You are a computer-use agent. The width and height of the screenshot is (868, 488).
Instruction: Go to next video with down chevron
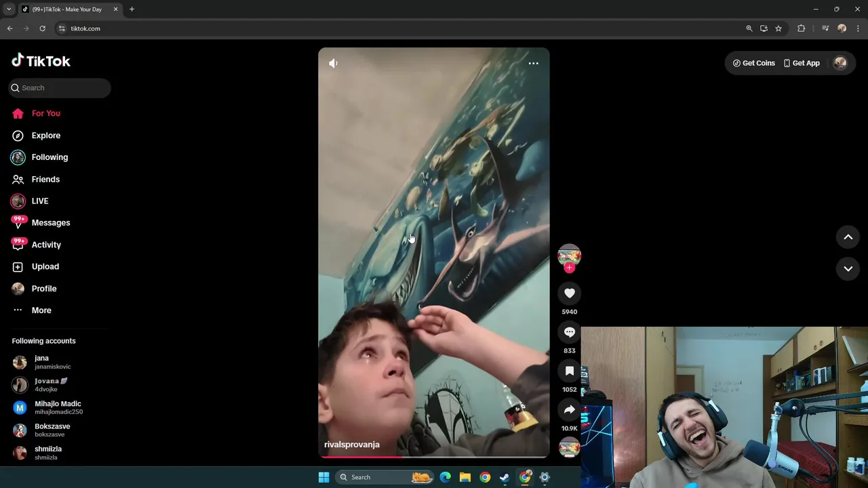click(848, 268)
